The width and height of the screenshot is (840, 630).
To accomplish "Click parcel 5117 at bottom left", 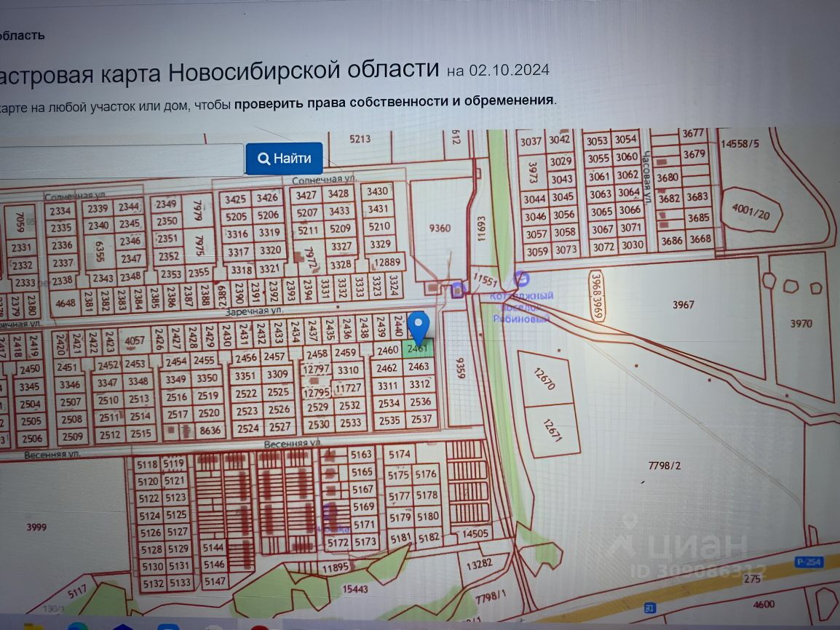I will tap(77, 591).
